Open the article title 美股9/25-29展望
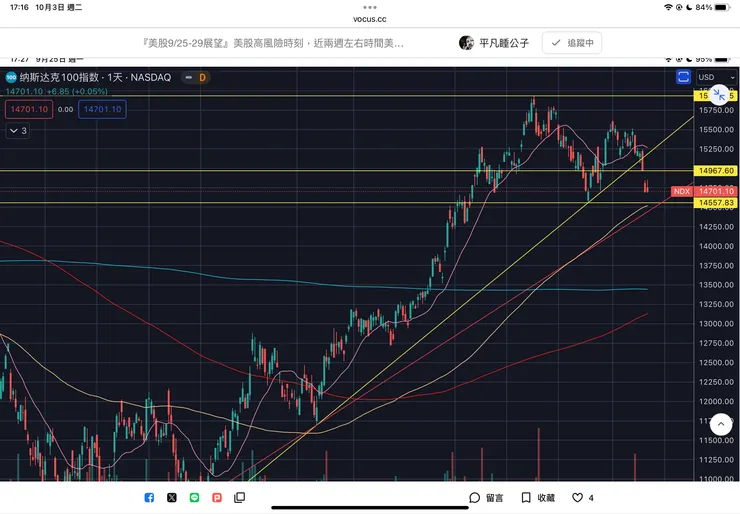 coord(273,43)
